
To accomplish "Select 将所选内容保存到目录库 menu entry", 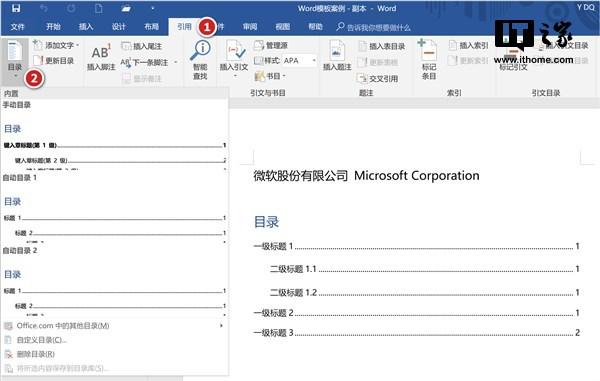I will pos(115,368).
